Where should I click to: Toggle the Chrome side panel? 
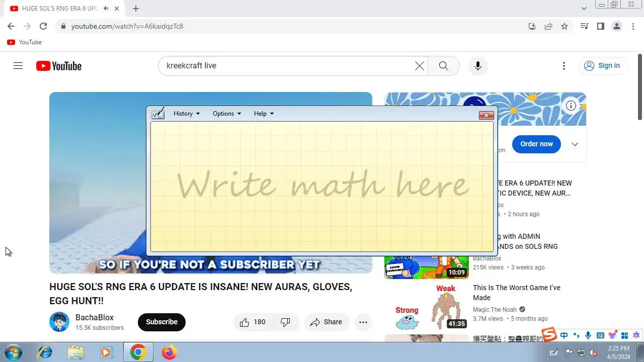(600, 26)
